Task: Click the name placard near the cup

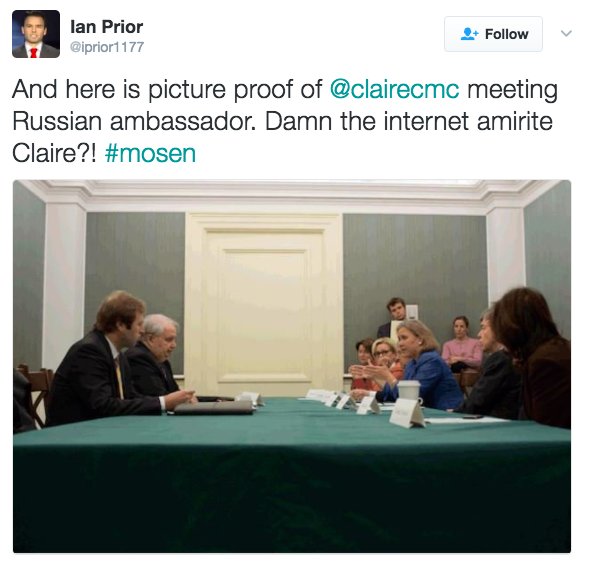Action: (x=407, y=413)
